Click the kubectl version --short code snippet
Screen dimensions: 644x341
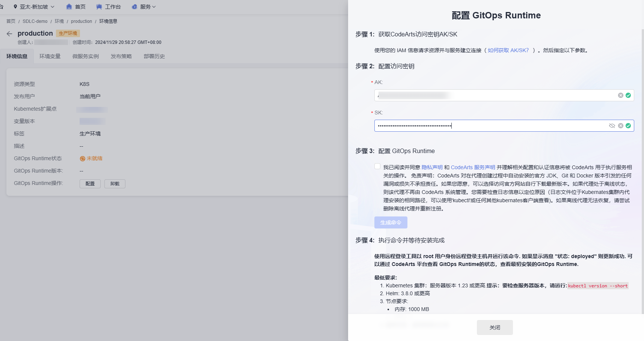pyautogui.click(x=598, y=286)
